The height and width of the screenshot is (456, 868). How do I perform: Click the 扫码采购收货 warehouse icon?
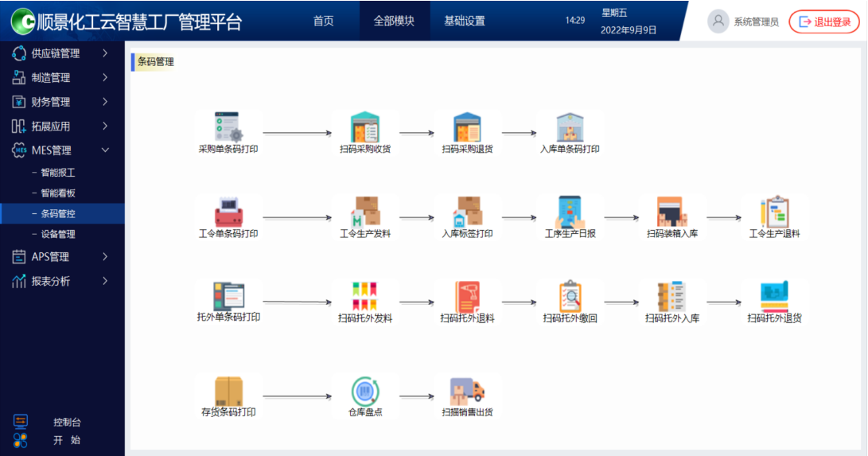tap(365, 127)
